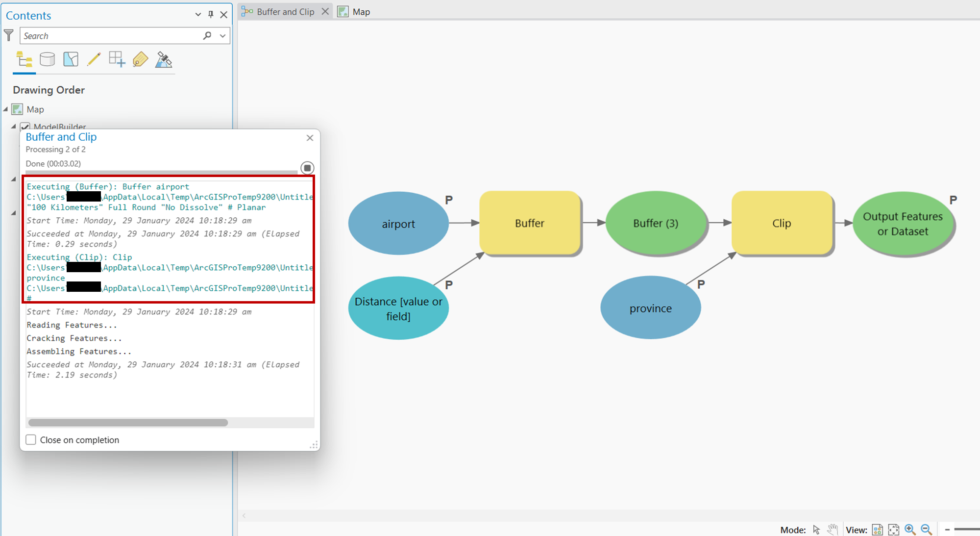980x536 pixels.
Task: Choose List By Labeling tag icon
Action: [x=140, y=60]
